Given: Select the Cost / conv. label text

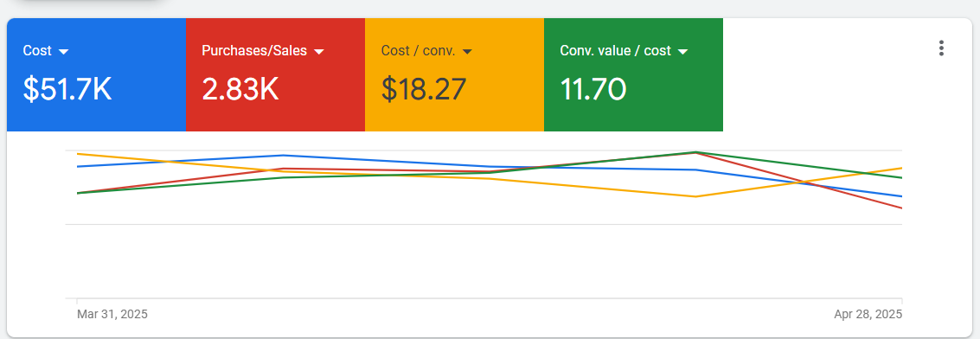Looking at the screenshot, I should coord(418,50).
